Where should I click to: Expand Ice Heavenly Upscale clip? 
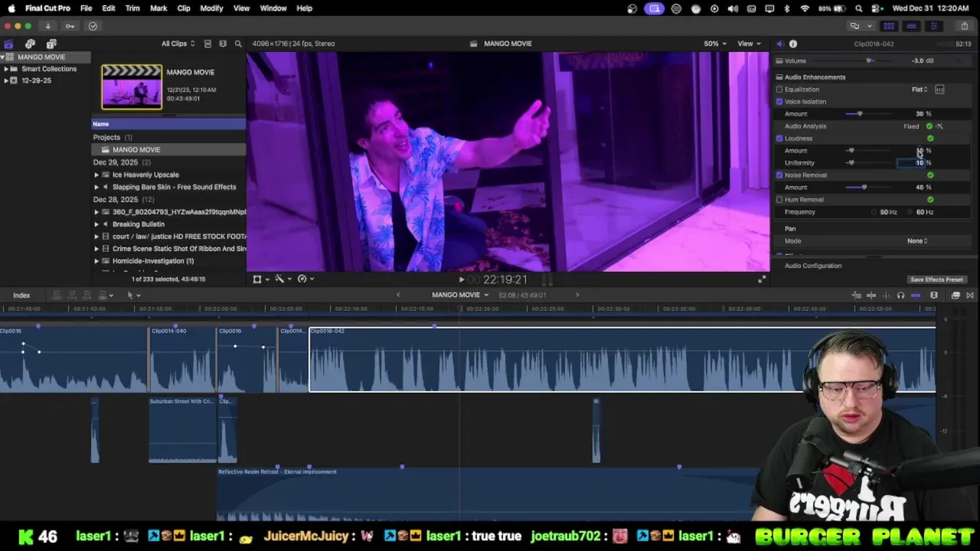pos(96,174)
